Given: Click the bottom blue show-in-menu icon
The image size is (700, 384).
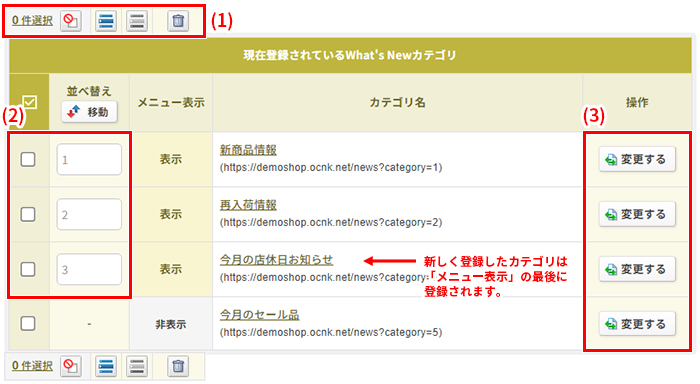Looking at the screenshot, I should [x=106, y=366].
